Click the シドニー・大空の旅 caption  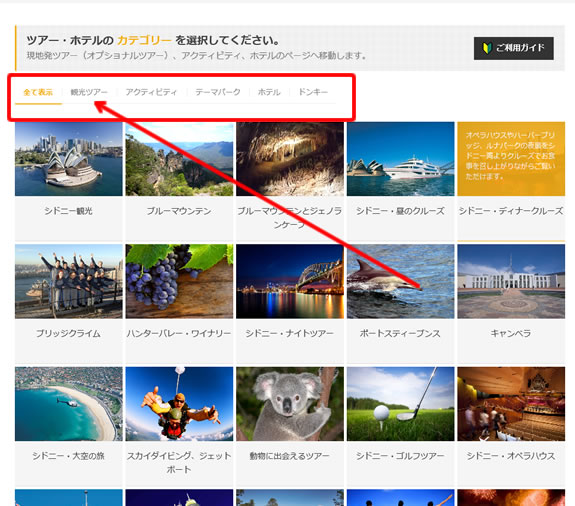pos(68,456)
